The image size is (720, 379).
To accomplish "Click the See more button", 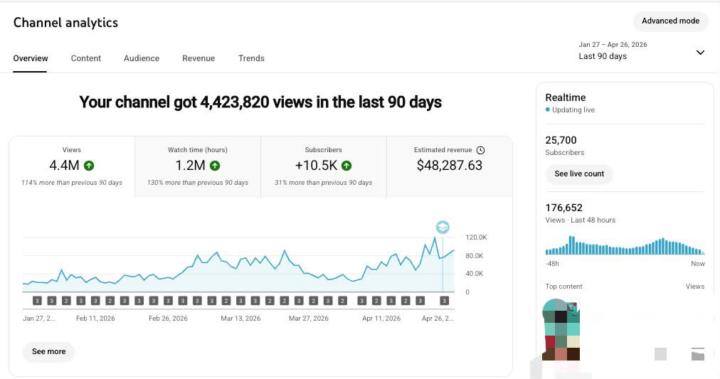I will click(x=49, y=351).
